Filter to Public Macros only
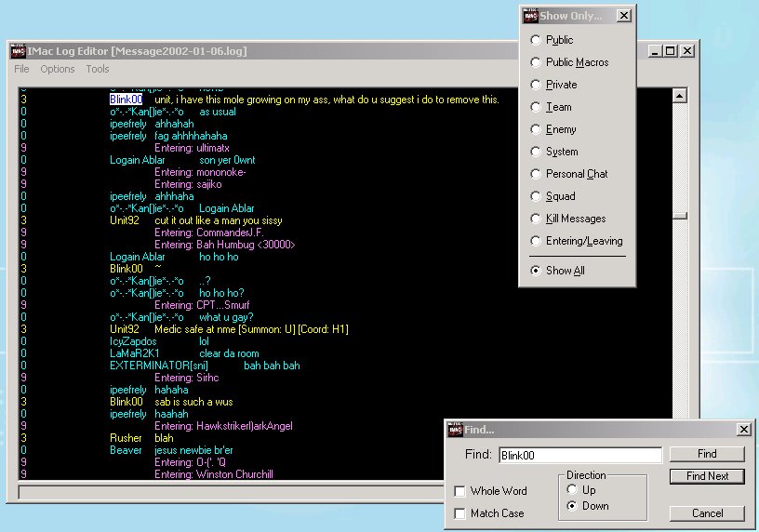Screen dimensions: 759x532 535,62
